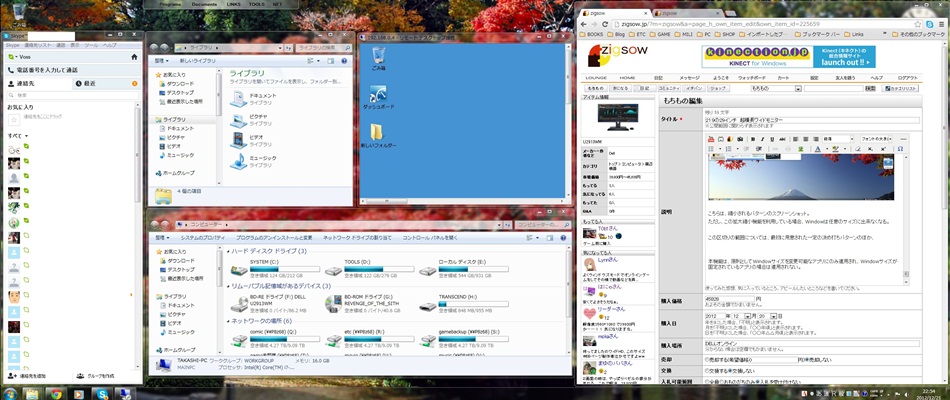Click the Skype home icon
The image size is (950, 400).
134,57
